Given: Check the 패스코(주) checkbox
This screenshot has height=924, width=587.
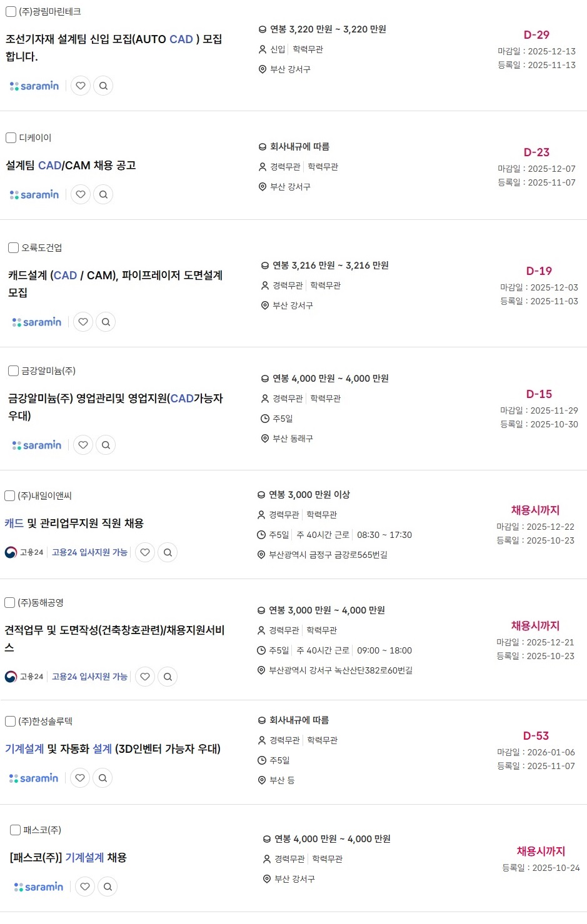Looking at the screenshot, I should [15, 830].
